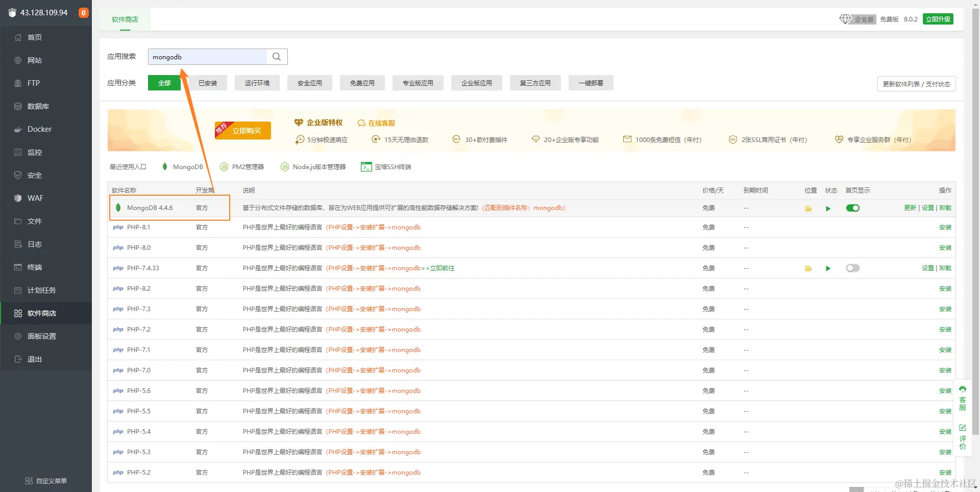Filter by 安全应用 category
980x492 pixels.
click(x=310, y=83)
